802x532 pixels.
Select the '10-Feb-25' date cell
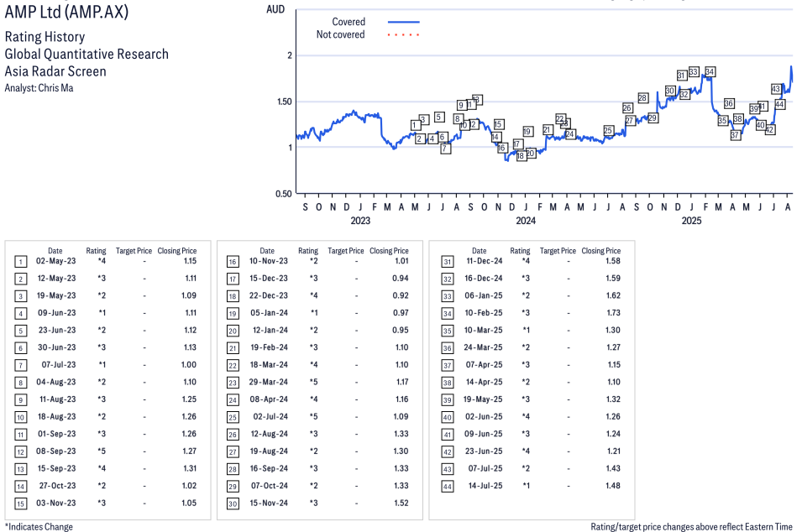[484, 313]
